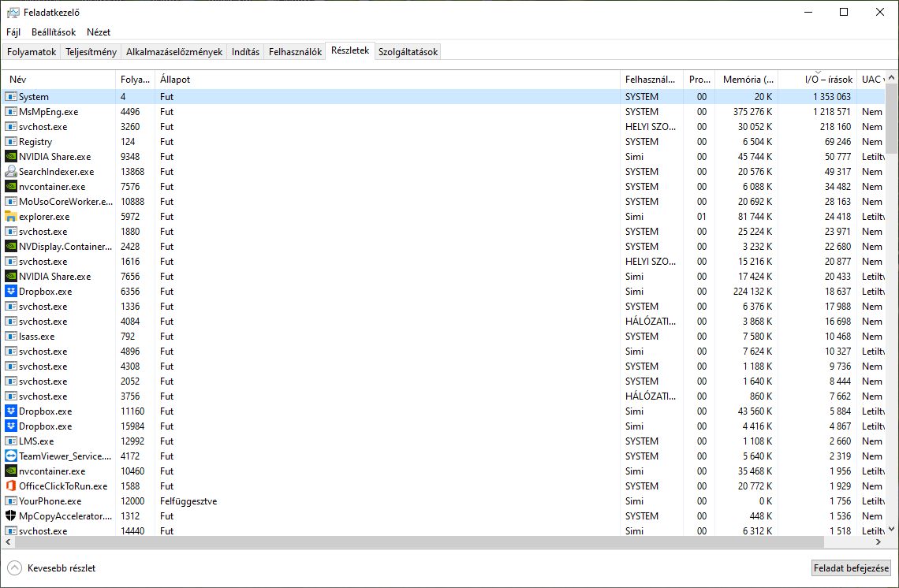Click the System process icon

pyautogui.click(x=10, y=97)
